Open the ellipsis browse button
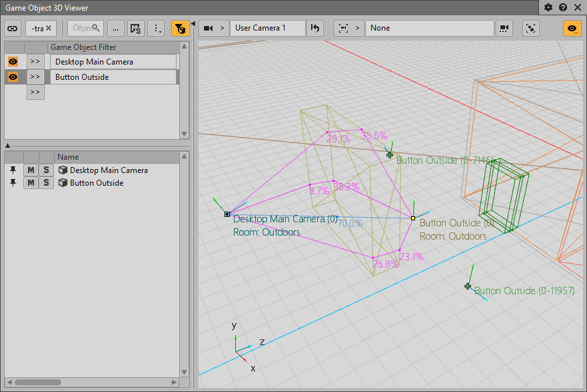 coord(116,28)
